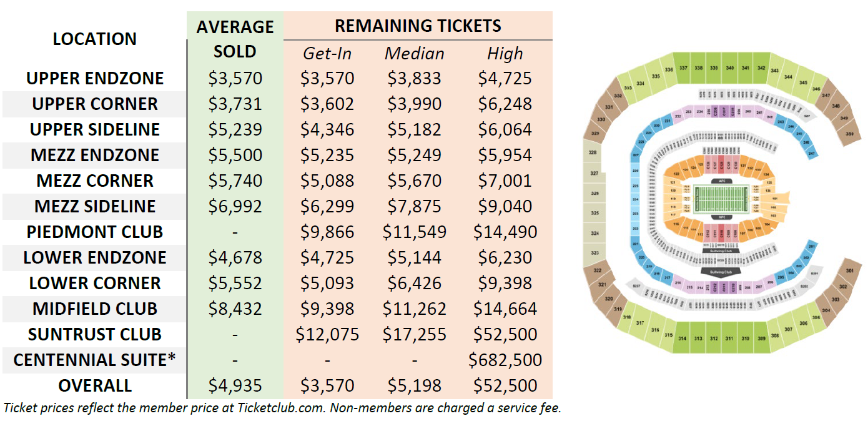Select section 331 in the brown corner
The image size is (868, 426).
(x=609, y=107)
